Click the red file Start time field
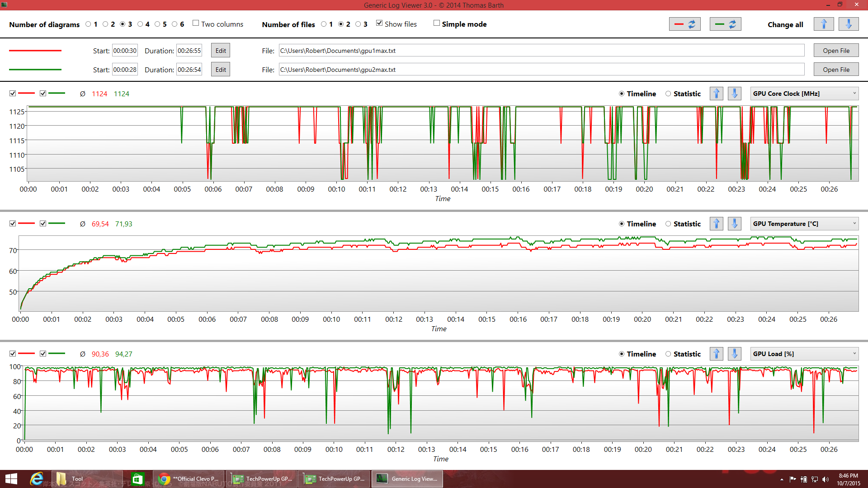 click(125, 51)
